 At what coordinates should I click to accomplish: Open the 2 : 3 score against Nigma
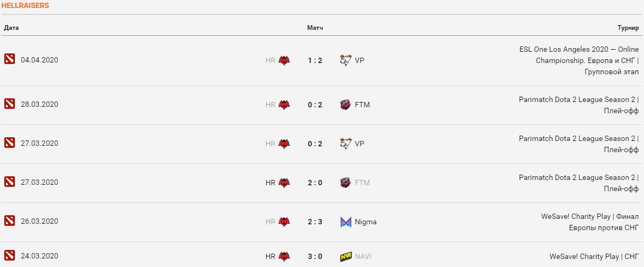tap(315, 222)
